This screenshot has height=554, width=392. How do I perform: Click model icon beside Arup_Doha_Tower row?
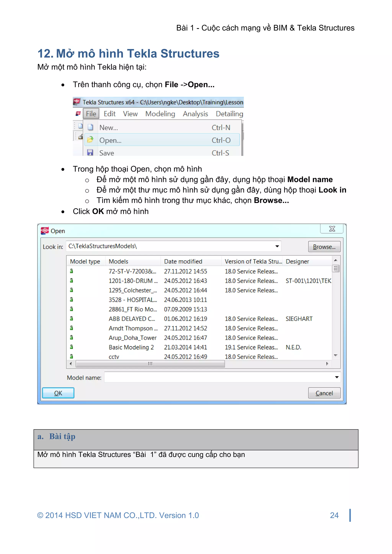click(x=71, y=338)
